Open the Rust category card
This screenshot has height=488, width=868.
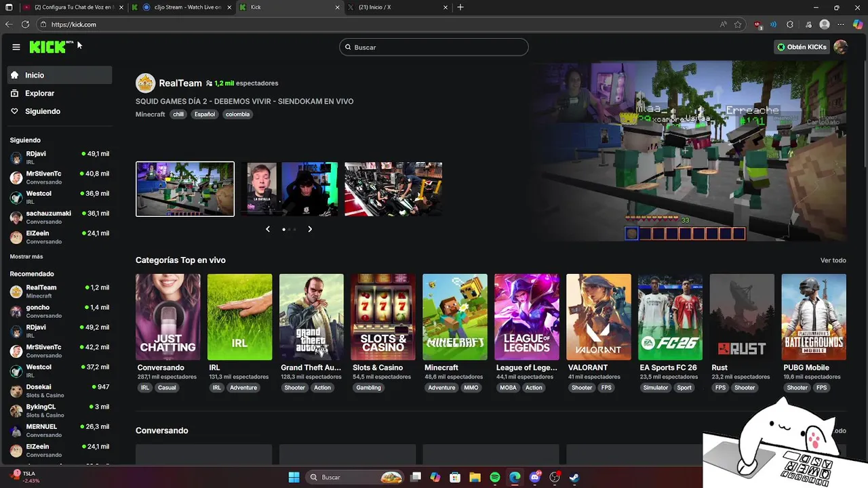742,317
